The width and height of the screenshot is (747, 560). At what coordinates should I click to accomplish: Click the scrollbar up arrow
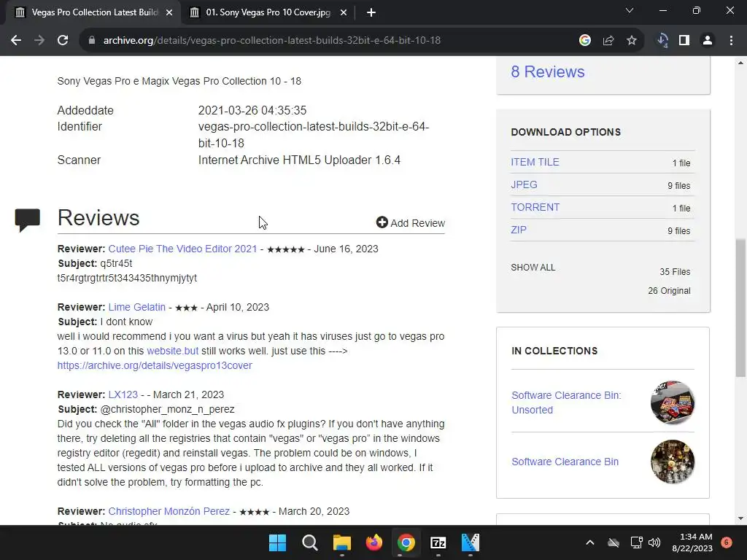tap(740, 63)
